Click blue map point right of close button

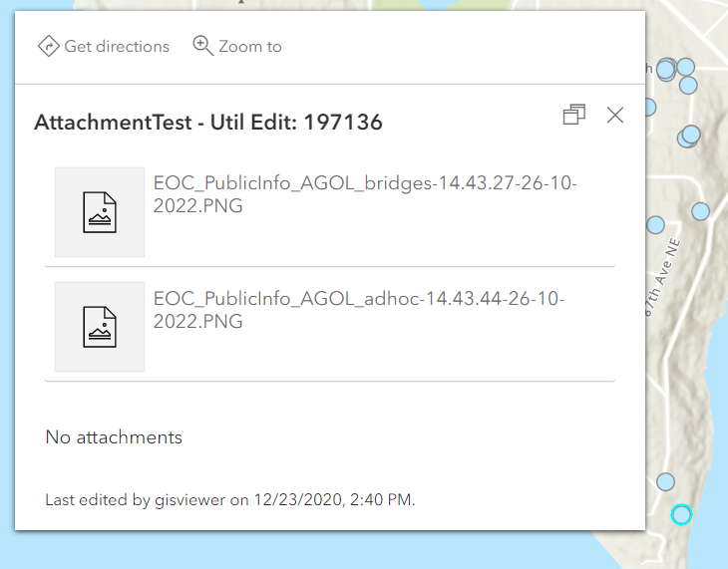pos(649,107)
